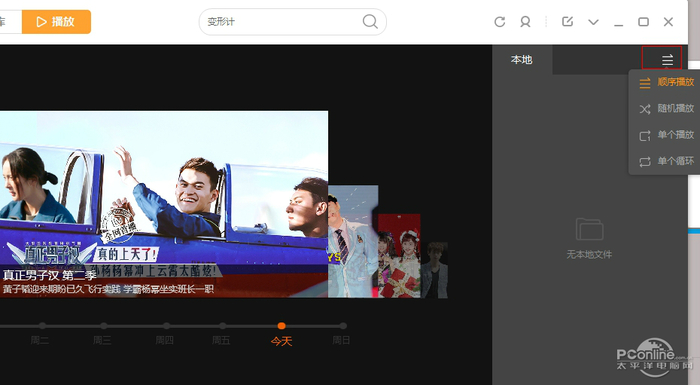Click the thumbnail of man in light suit
The width and height of the screenshot is (700, 385).
pos(353,242)
